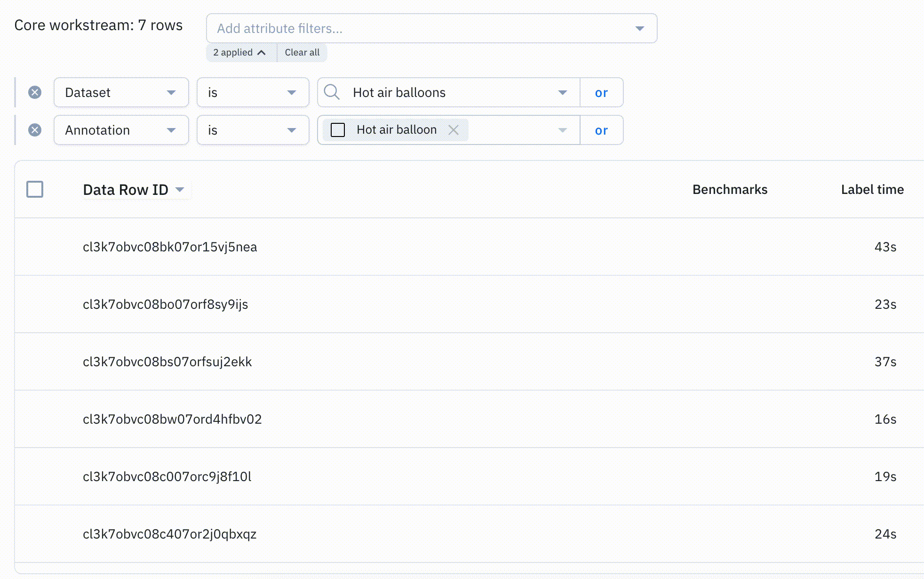The width and height of the screenshot is (924, 579).
Task: Remove the Hot air balloon annotation chip
Action: tap(454, 130)
